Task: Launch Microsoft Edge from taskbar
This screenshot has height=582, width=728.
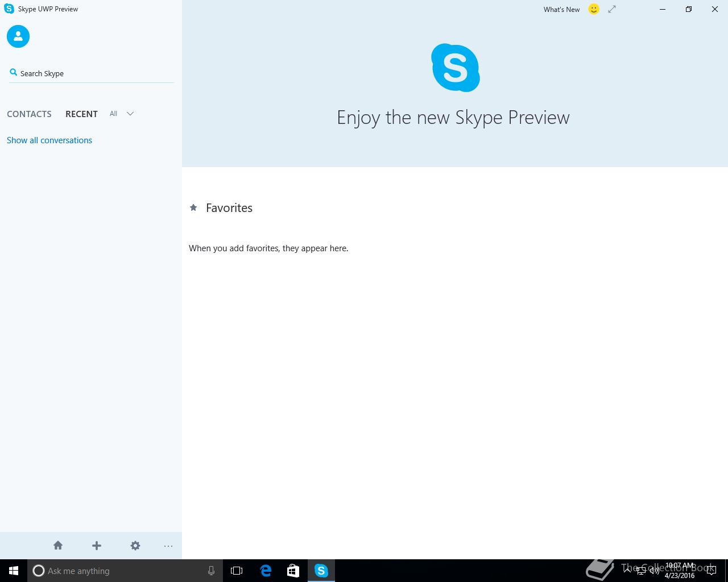Action: click(x=266, y=571)
